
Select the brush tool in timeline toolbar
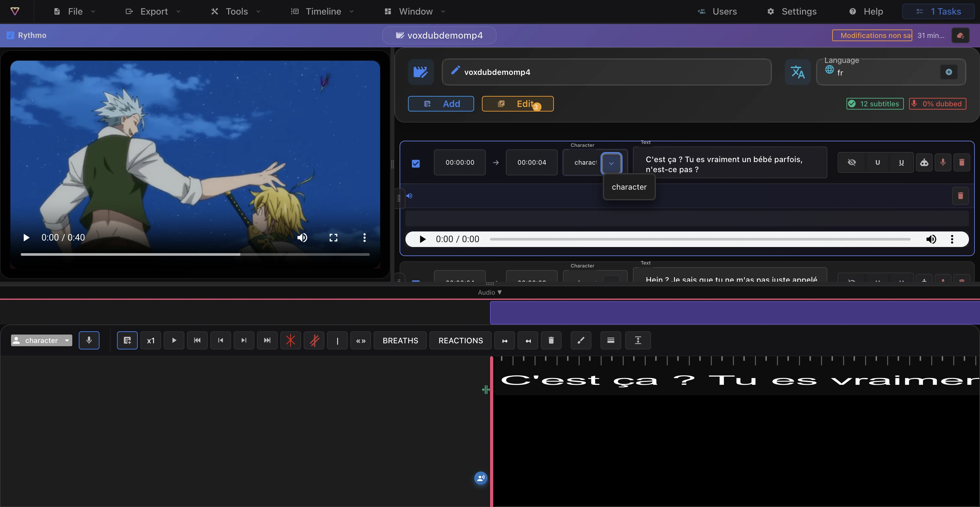coord(581,340)
